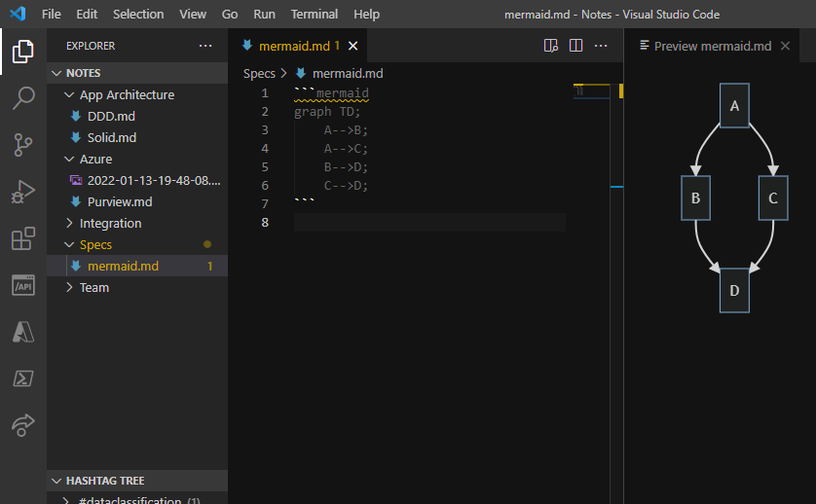
Task: Click the 'A-->B;' code line
Action: [346, 130]
